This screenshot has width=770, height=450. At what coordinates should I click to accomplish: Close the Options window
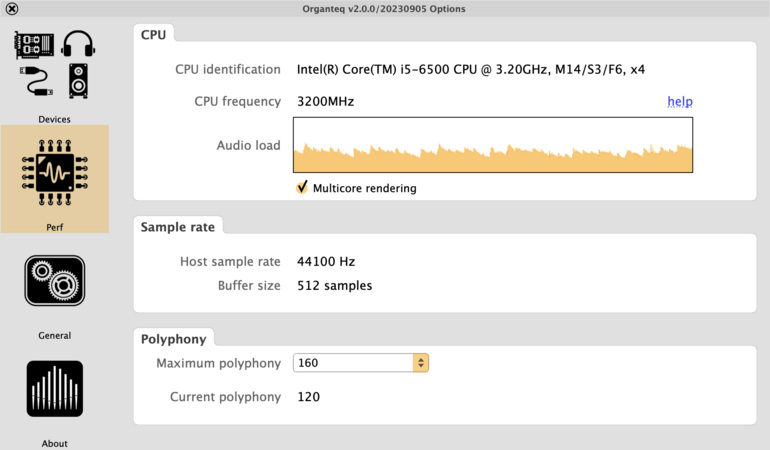pos(12,8)
